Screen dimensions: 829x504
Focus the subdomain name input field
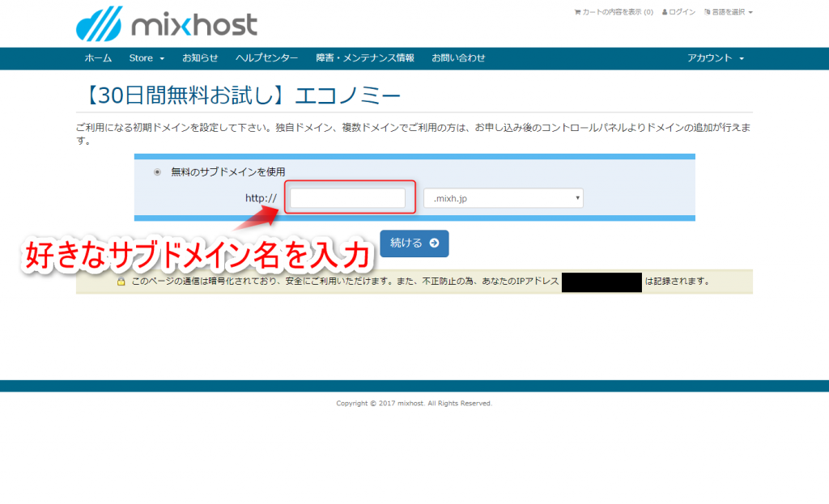pos(347,198)
